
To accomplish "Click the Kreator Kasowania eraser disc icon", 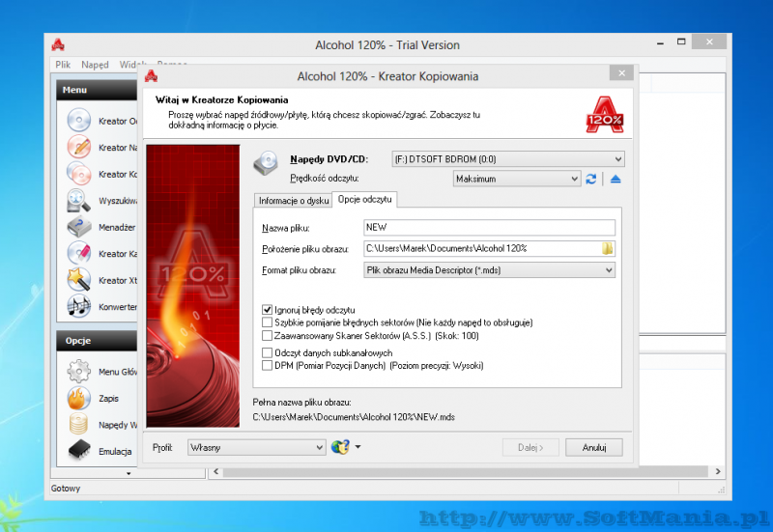I will coord(79,253).
